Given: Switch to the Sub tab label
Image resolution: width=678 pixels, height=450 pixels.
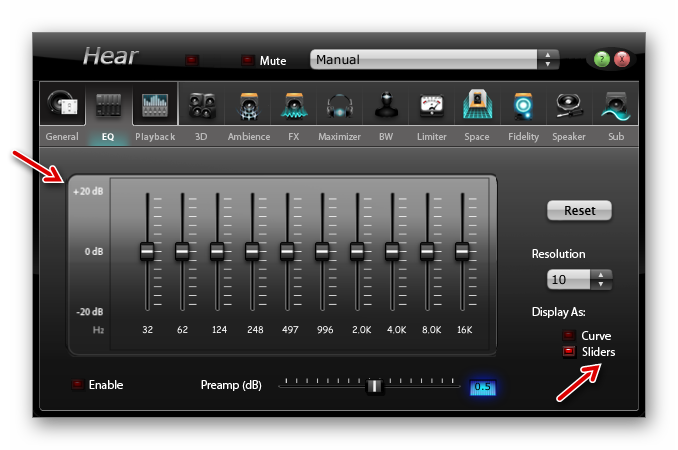Looking at the screenshot, I should pos(616,137).
